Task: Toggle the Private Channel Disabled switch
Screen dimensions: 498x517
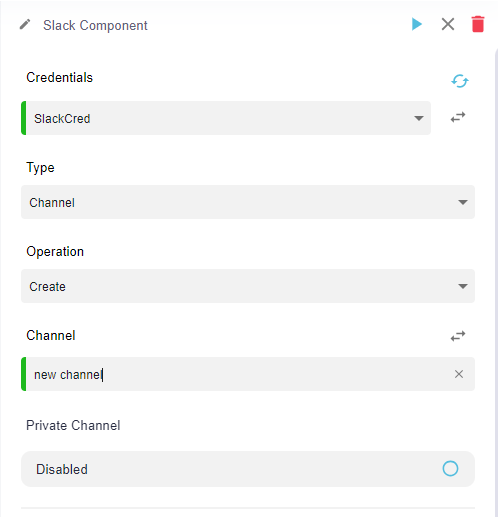Action: point(450,469)
